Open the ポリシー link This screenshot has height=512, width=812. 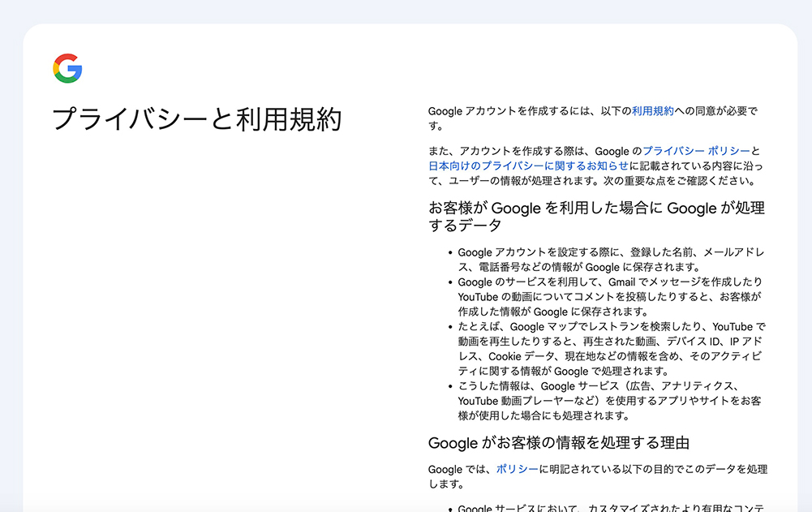[x=518, y=469]
